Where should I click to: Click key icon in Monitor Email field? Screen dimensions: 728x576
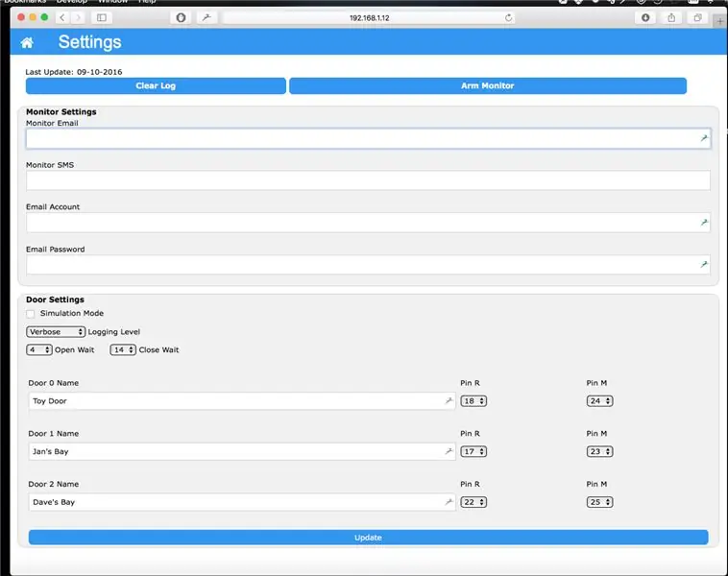tap(704, 138)
